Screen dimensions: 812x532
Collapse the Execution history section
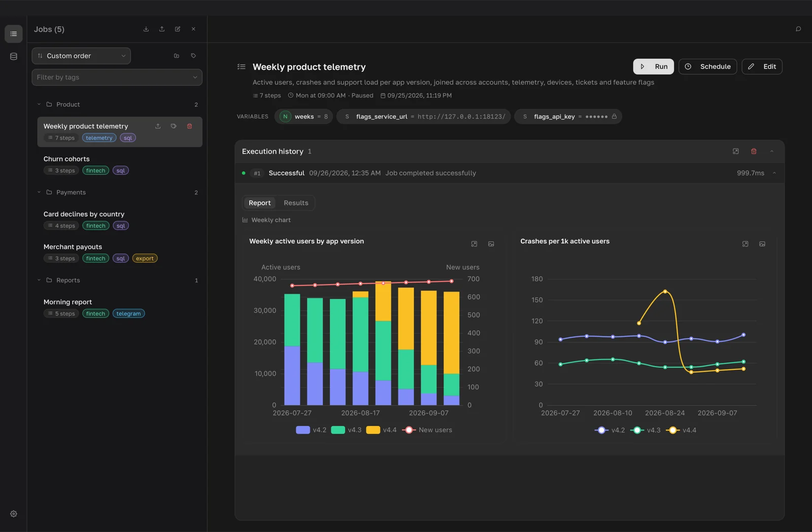(x=771, y=151)
